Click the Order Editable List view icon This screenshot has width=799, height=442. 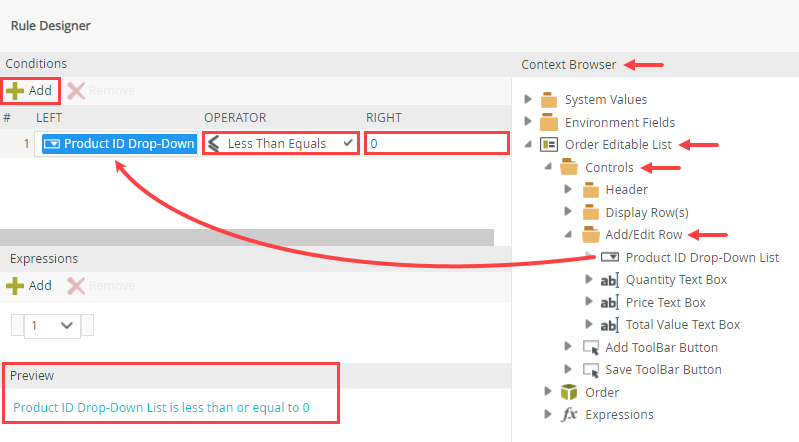(549, 145)
